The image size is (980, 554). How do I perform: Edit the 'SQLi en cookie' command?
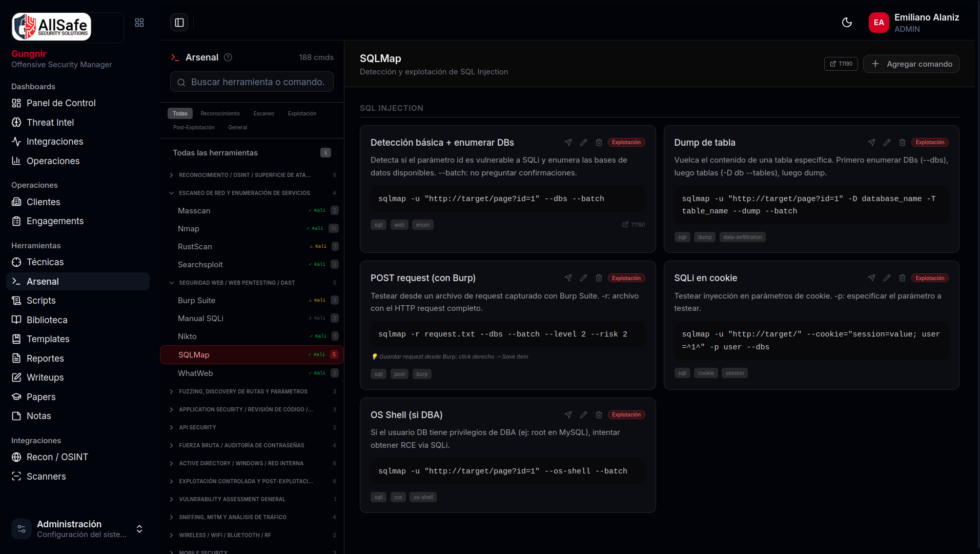coord(887,278)
